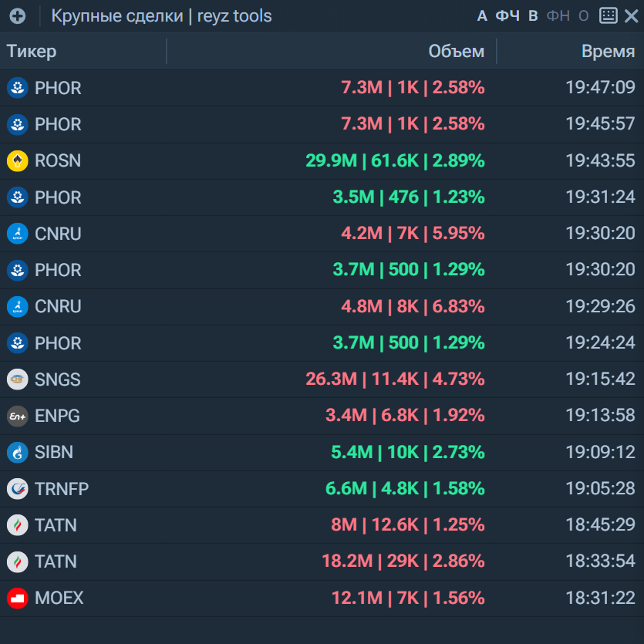Select the MOEX ticker name
Image resolution: width=644 pixels, height=644 pixels.
tap(59, 598)
